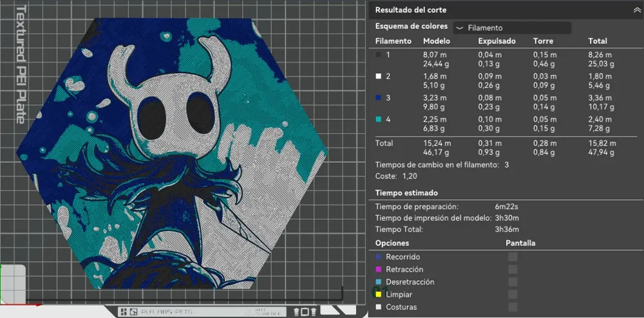Toggle the Limpiar display checkbox
644x318 pixels.
pos(513,295)
